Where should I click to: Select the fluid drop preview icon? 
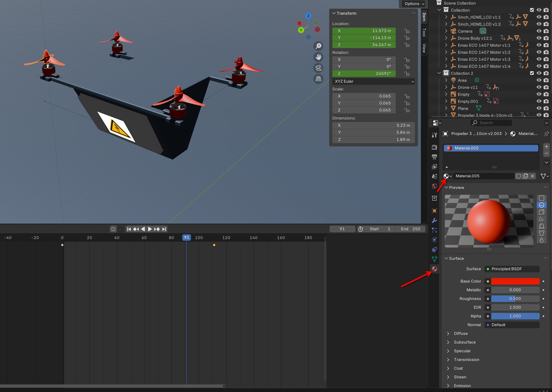[x=542, y=240]
